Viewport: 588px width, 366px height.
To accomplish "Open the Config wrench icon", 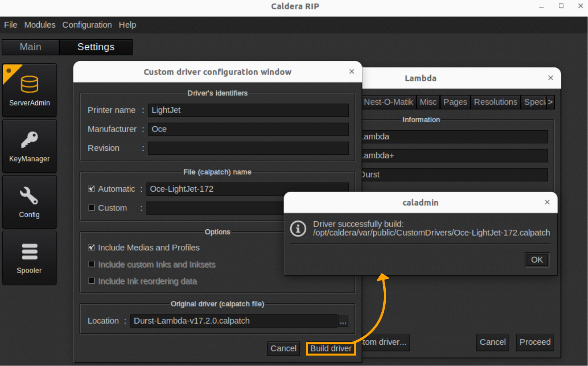I will click(x=29, y=202).
